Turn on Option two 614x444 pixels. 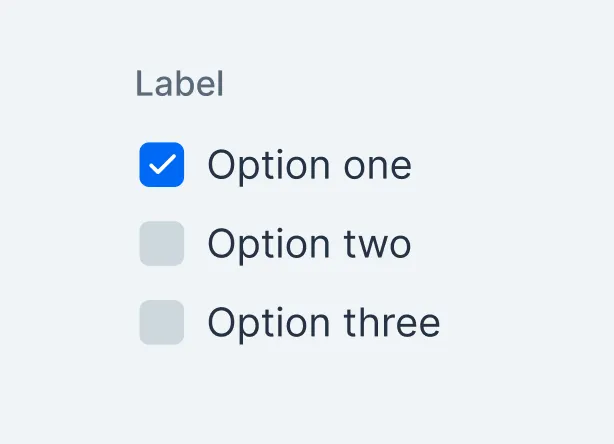point(161,244)
